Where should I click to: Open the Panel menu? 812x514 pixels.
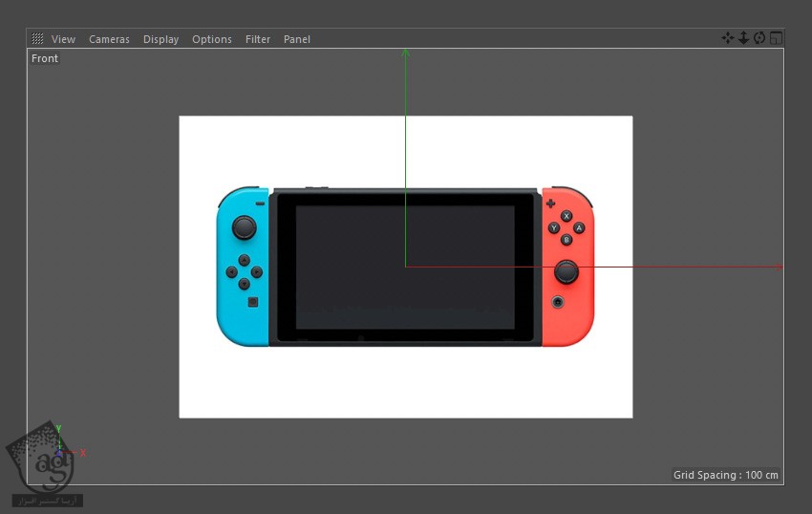297,39
